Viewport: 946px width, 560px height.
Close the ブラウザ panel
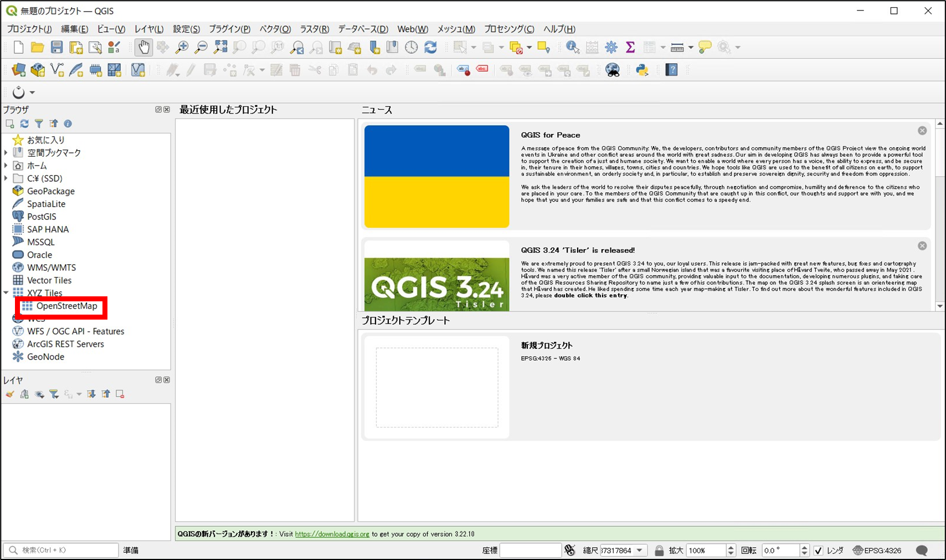tap(167, 110)
